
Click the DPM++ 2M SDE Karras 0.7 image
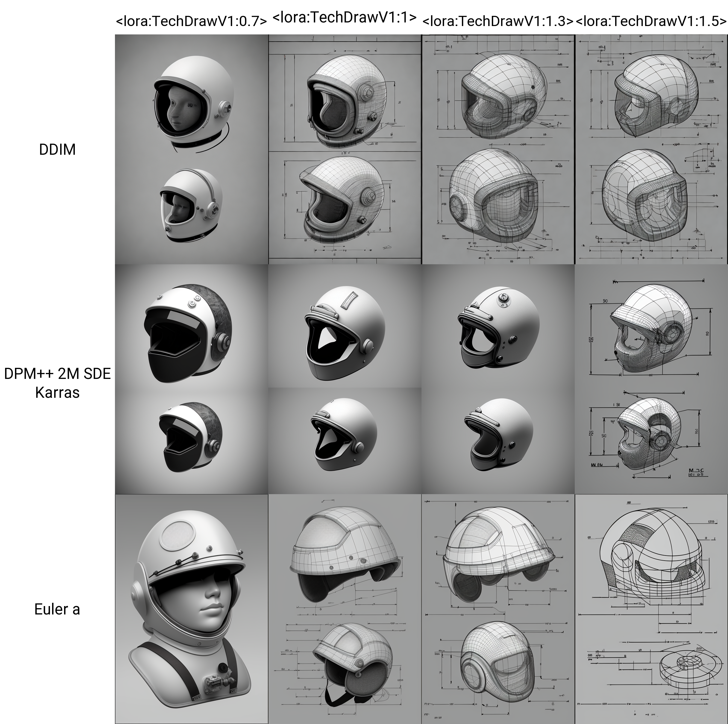[191, 379]
